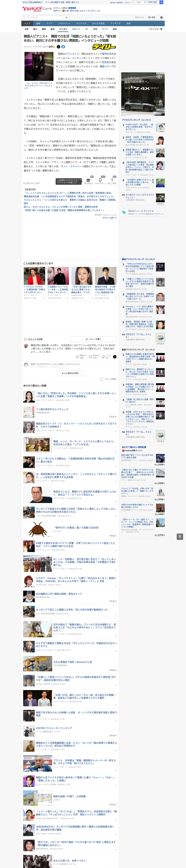Image resolution: width=186 pixels, height=868 pixels.
Task: Click the Yahoo! JAPAN news logo
Action: 37,9
